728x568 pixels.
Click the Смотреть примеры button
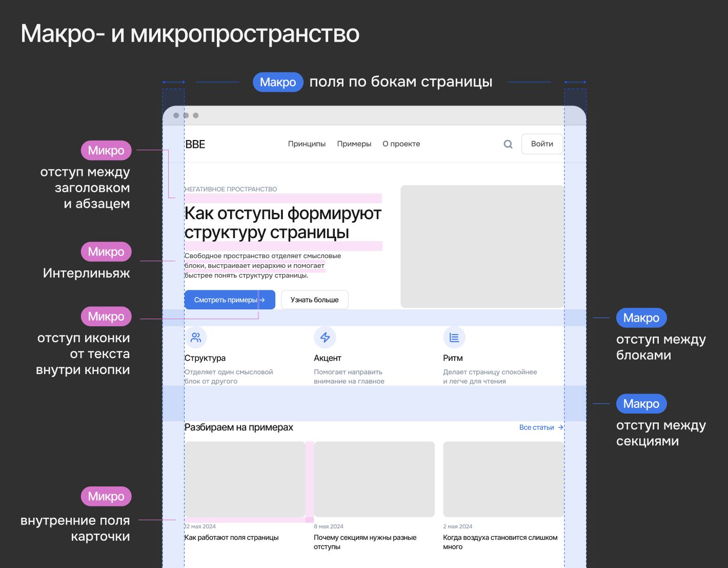230,300
